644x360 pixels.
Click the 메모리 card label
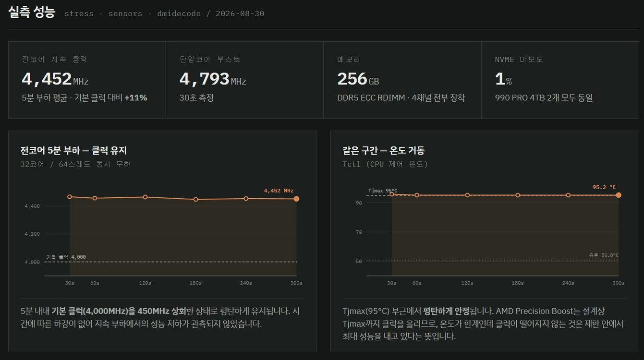(349, 60)
